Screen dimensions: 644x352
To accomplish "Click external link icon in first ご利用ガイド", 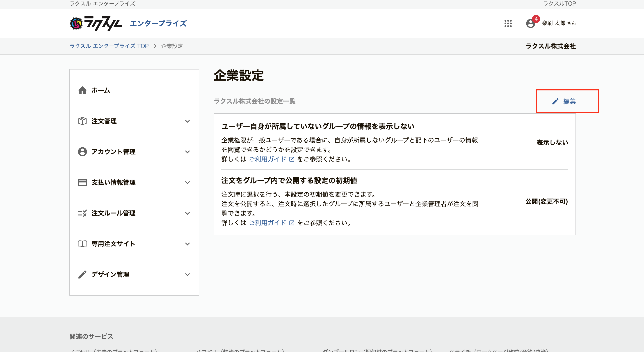I will 292,159.
